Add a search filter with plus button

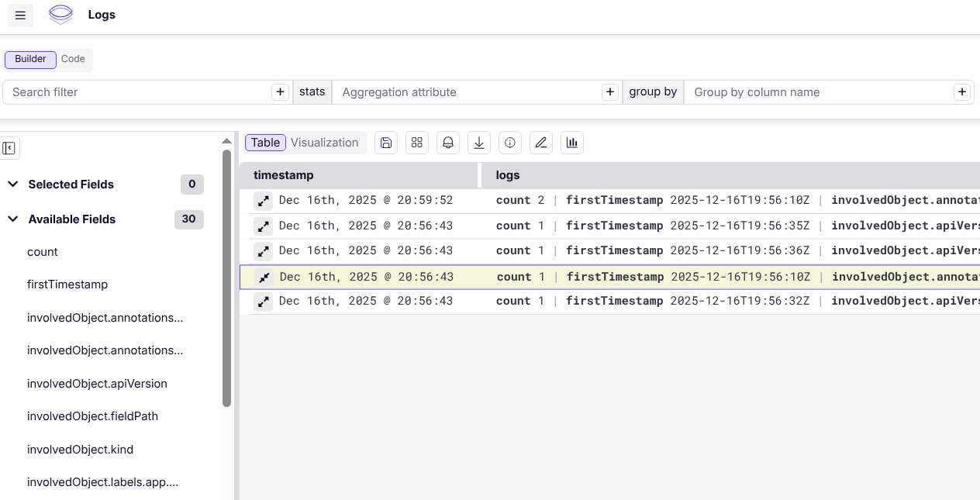(x=281, y=92)
